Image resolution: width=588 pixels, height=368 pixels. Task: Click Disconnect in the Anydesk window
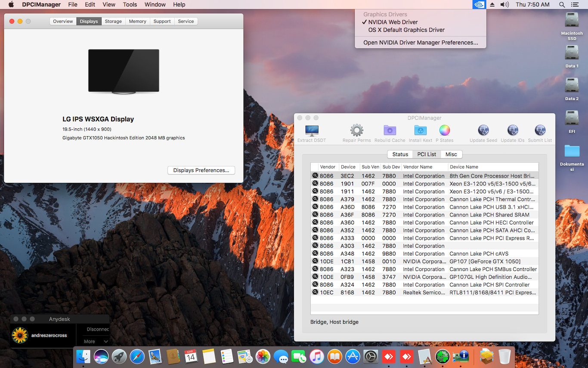(x=98, y=329)
